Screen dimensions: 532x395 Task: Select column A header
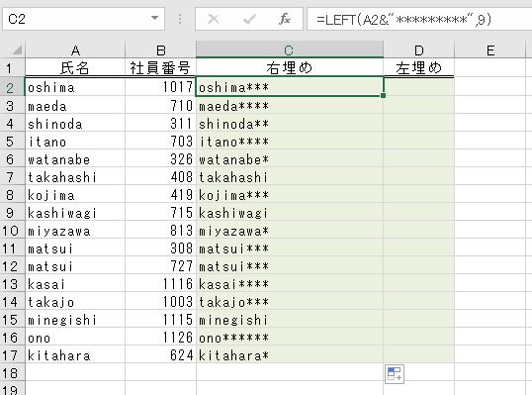point(75,49)
